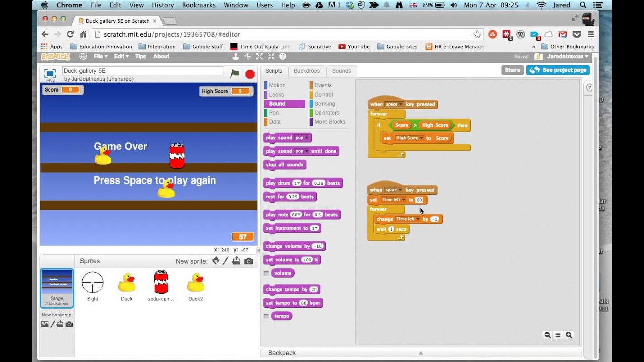This screenshot has width=644, height=362.
Task: Open instrument dropdown on set instrument block
Action: 314,228
